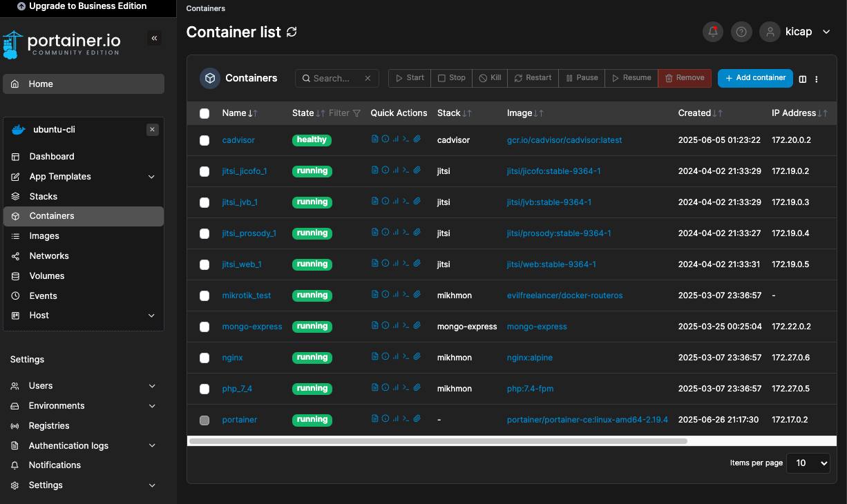The image size is (847, 504).
Task: Open the Items per page dropdown
Action: 809,463
